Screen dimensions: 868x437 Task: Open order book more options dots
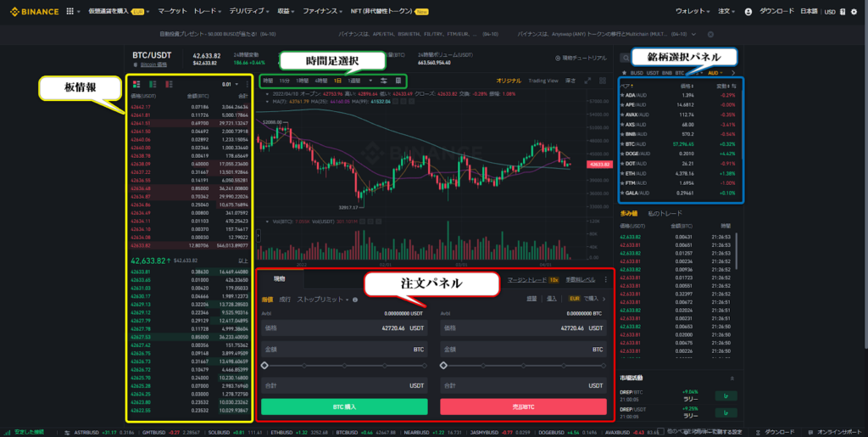247,84
